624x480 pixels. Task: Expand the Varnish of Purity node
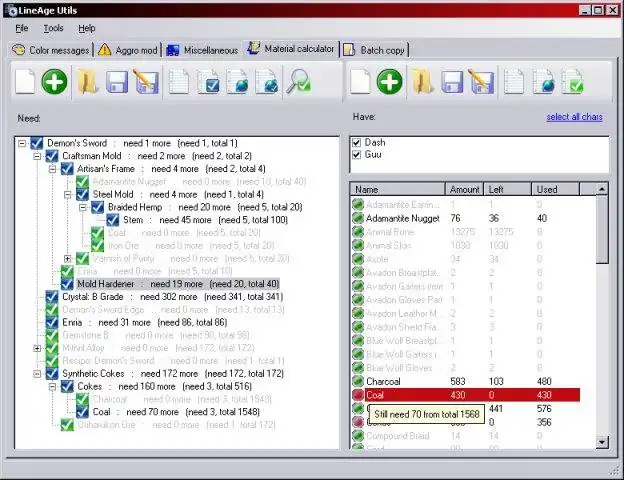click(68, 259)
